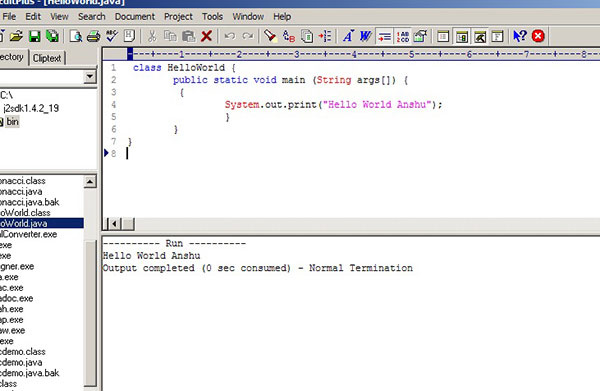600x391 pixels.
Task: Click the Save All toolbar icon
Action: [x=52, y=36]
